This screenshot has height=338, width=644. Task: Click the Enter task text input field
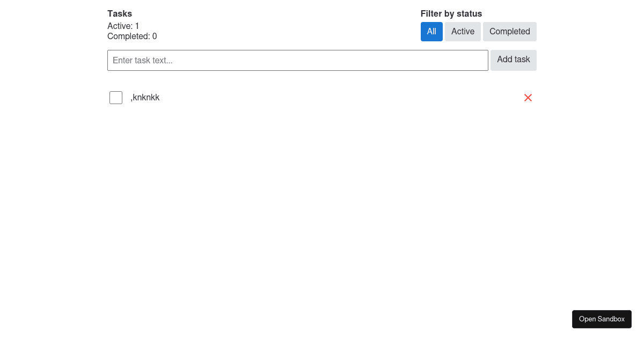[x=298, y=60]
